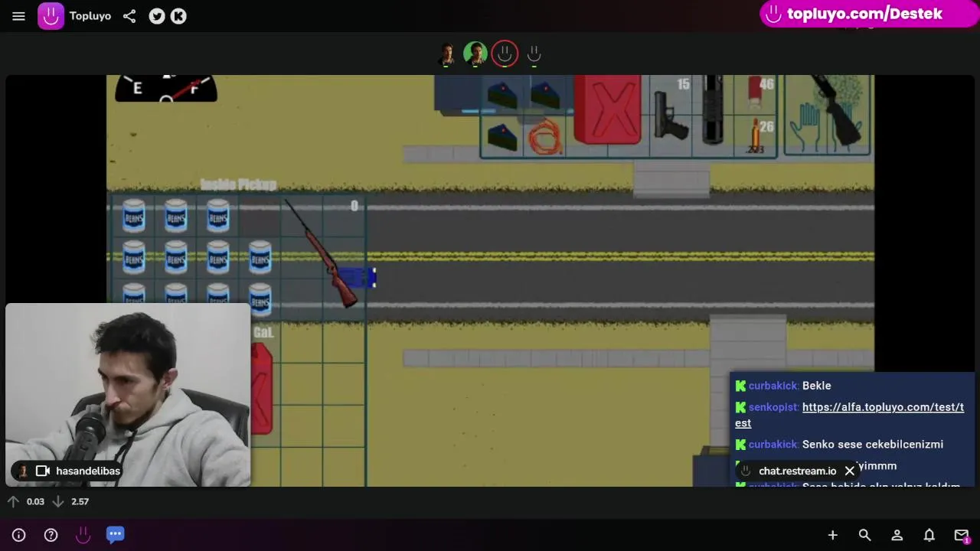Image resolution: width=980 pixels, height=551 pixels.
Task: Select the red gas can in inventory
Action: click(x=608, y=109)
